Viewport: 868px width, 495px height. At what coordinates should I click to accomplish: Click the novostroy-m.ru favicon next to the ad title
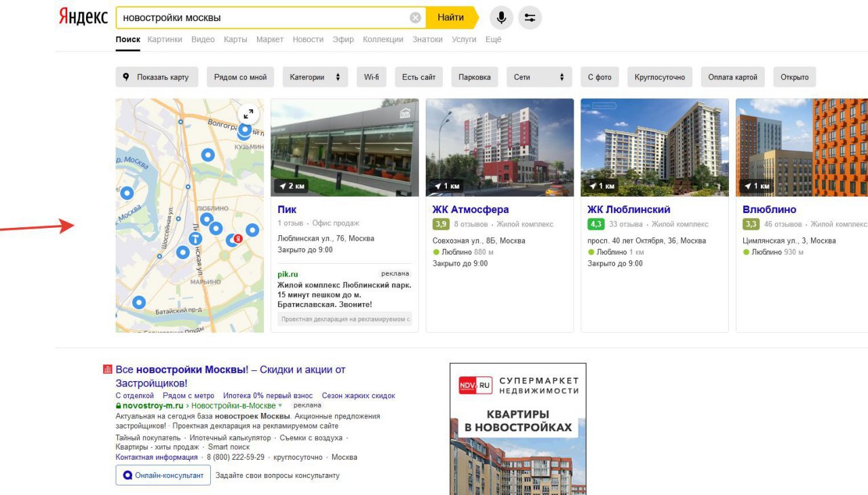107,370
